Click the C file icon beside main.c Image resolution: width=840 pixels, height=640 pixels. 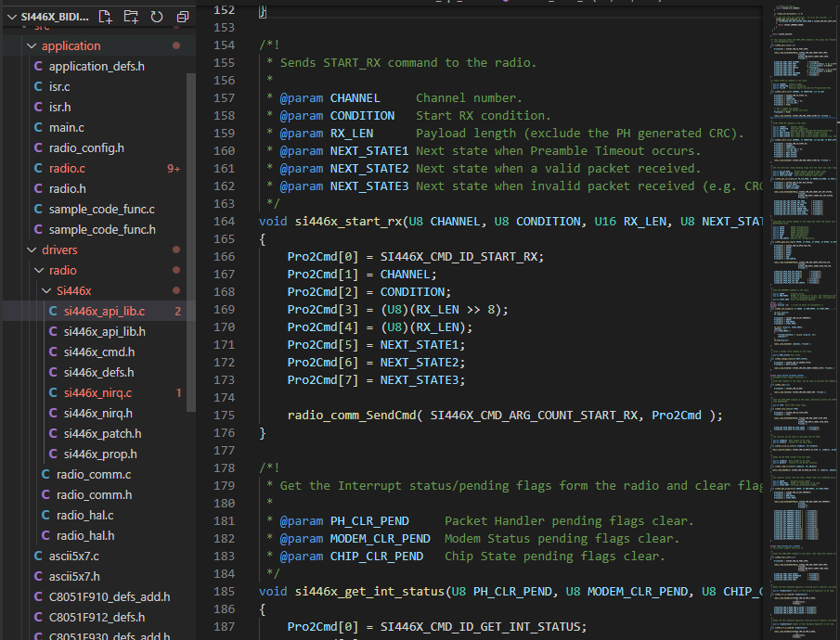click(x=38, y=127)
